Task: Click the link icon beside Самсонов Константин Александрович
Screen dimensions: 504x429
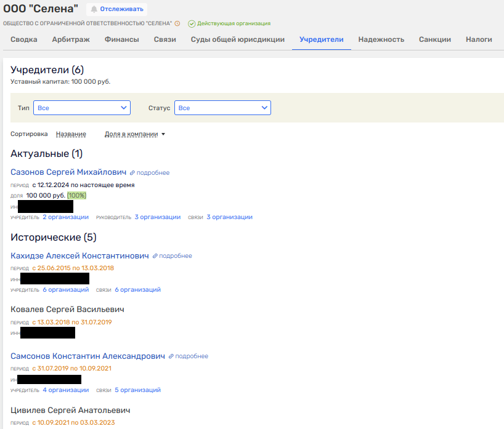Action: 171,356
